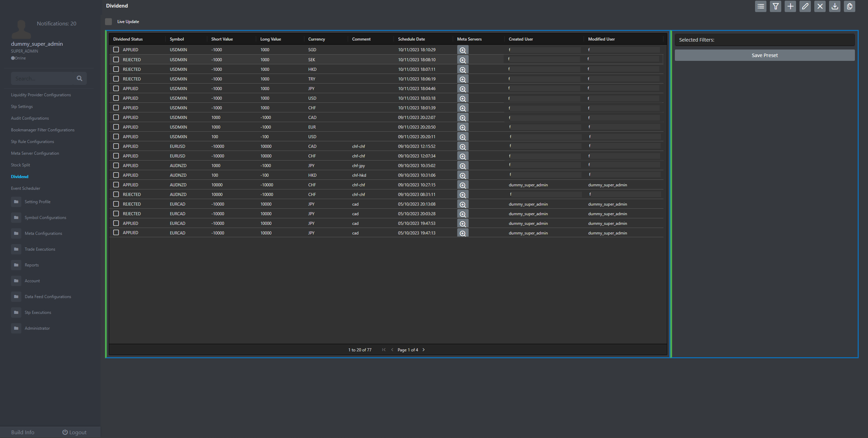Expand the Symbol Configurations folder
The image size is (868, 438).
point(45,218)
